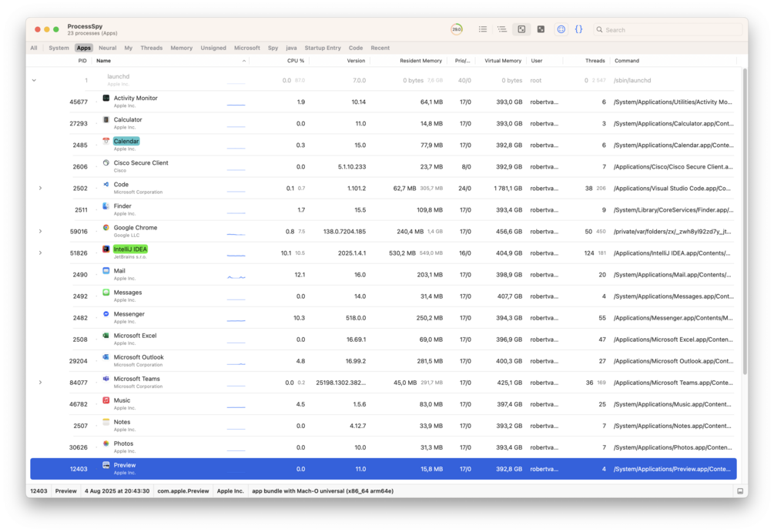Sort by the Command column header

[626, 61]
